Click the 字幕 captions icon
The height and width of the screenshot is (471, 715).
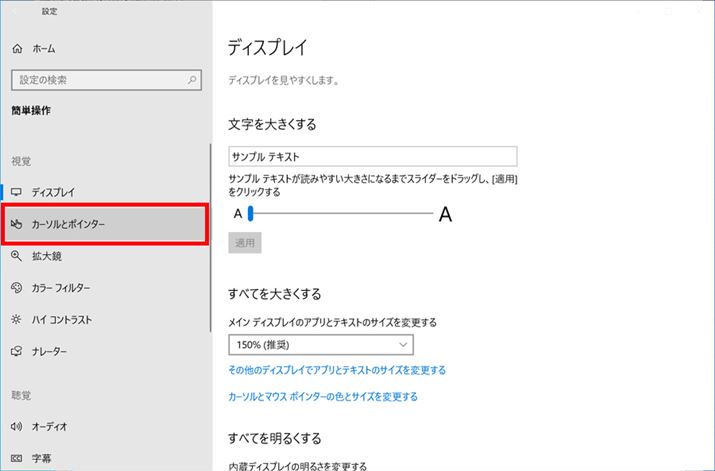click(x=16, y=458)
